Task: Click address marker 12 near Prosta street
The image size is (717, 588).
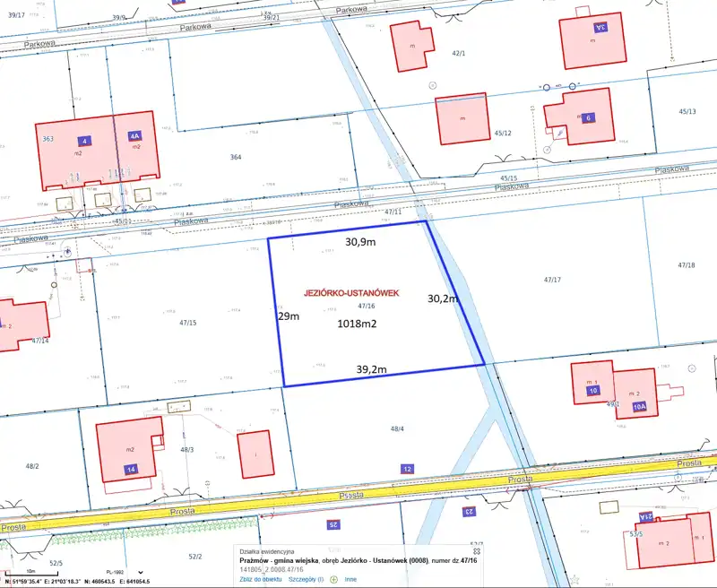Action: [x=407, y=469]
